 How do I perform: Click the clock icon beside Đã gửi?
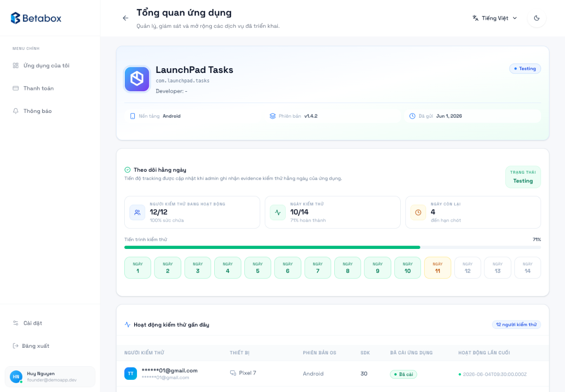(412, 116)
